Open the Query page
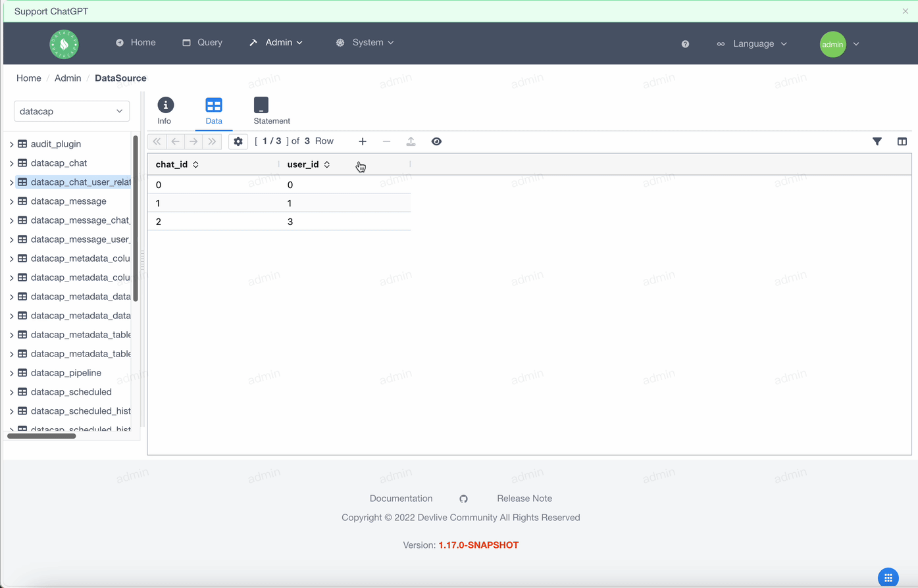918x588 pixels. 202,42
